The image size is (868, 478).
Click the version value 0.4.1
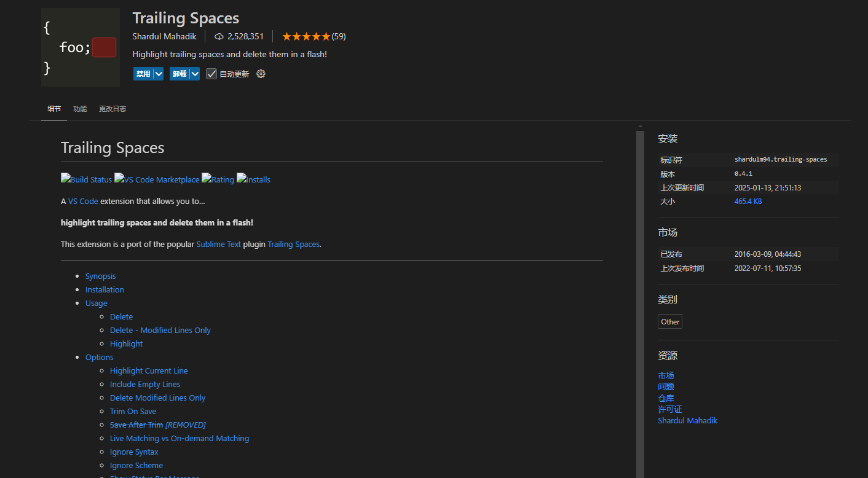click(x=743, y=174)
